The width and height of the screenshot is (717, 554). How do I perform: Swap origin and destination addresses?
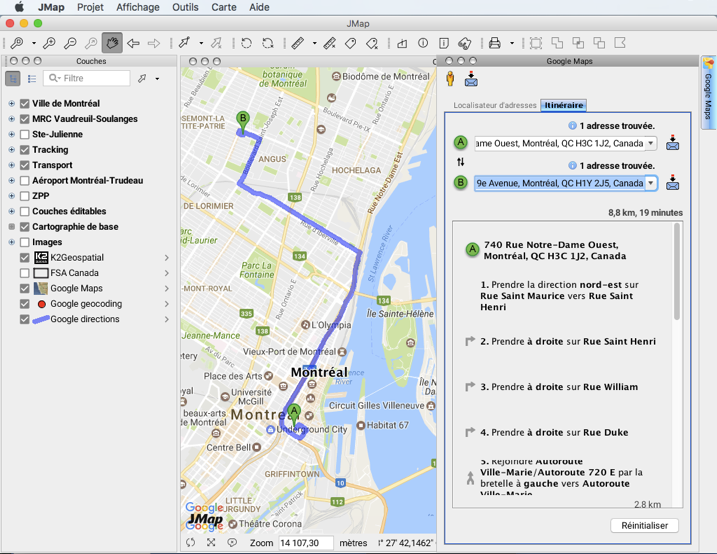point(460,162)
